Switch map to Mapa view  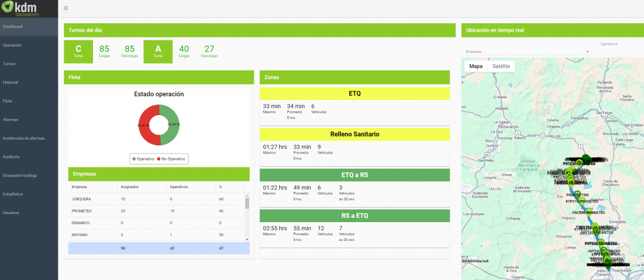click(x=476, y=66)
